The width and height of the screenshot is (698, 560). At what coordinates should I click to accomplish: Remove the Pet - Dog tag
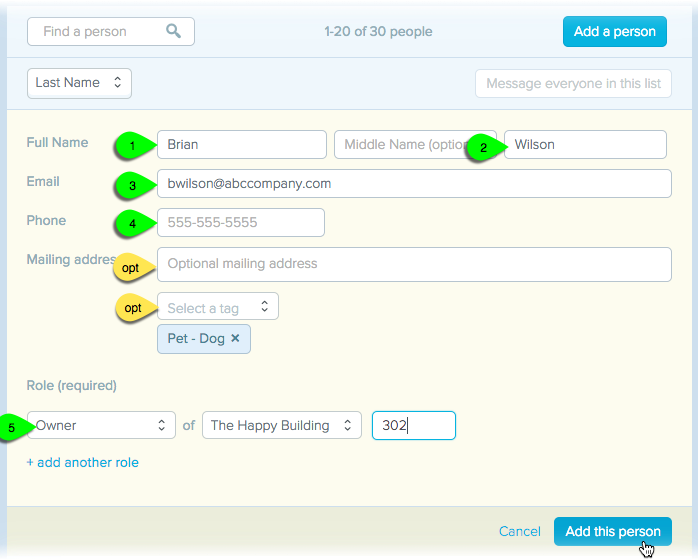[x=235, y=338]
